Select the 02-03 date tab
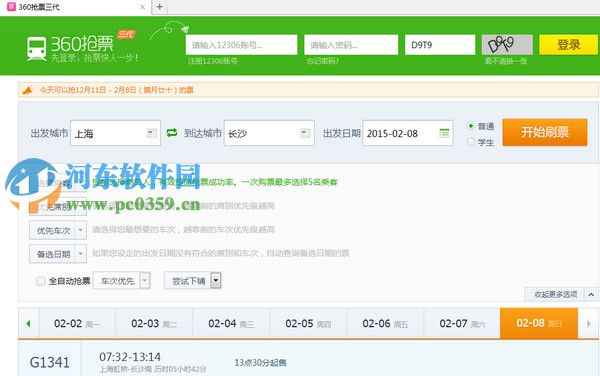This screenshot has width=600, height=376. coord(154,324)
